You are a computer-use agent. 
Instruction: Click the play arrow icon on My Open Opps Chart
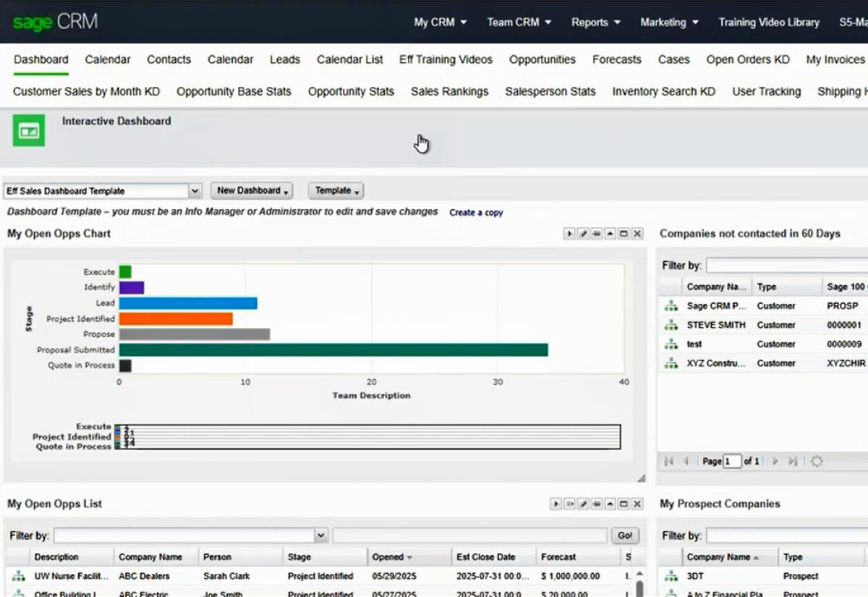569,234
